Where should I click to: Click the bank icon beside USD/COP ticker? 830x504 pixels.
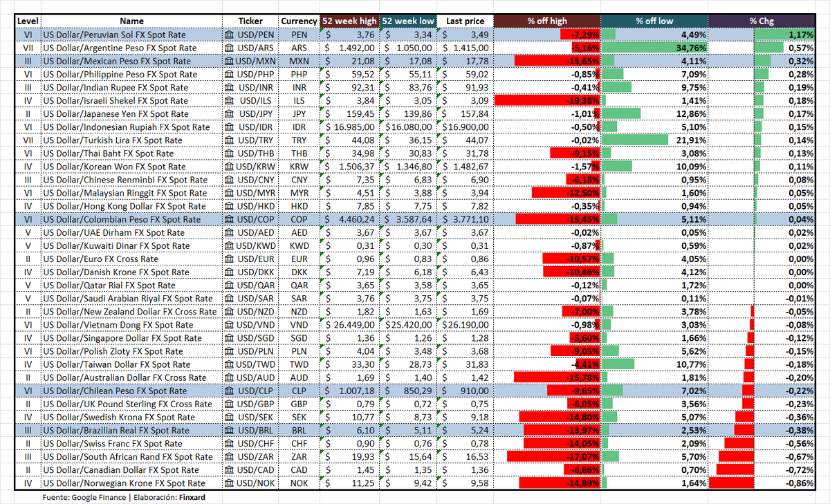click(x=230, y=218)
